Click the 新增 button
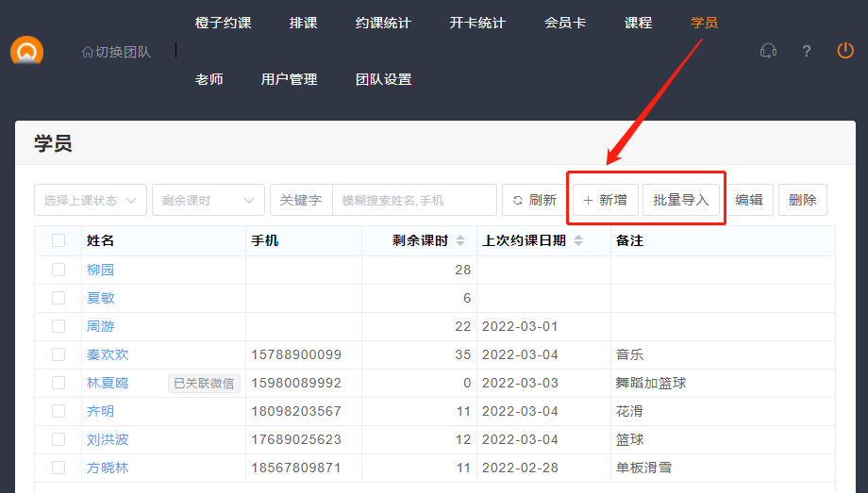The width and height of the screenshot is (868, 493). click(605, 200)
